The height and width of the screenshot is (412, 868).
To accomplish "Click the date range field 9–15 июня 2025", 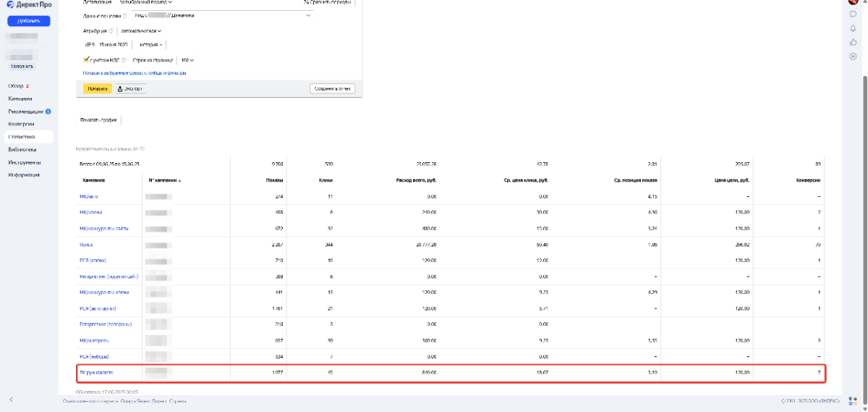I will (106, 45).
